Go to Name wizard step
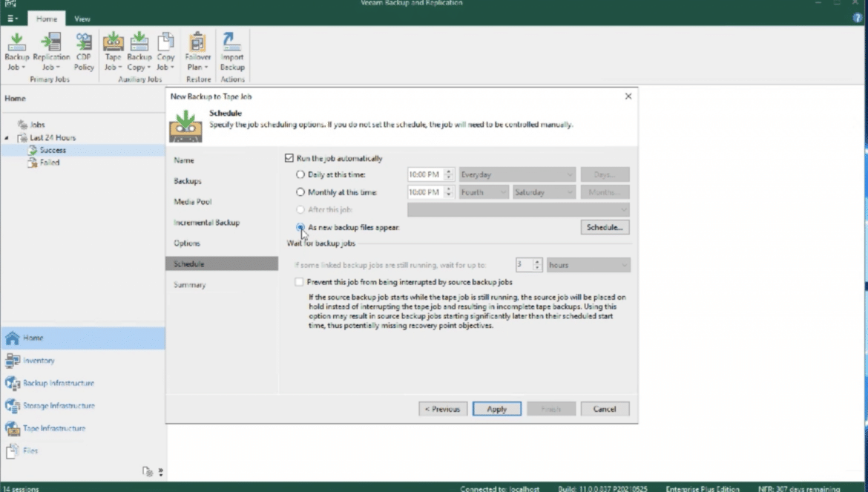The height and width of the screenshot is (492, 868). (184, 160)
